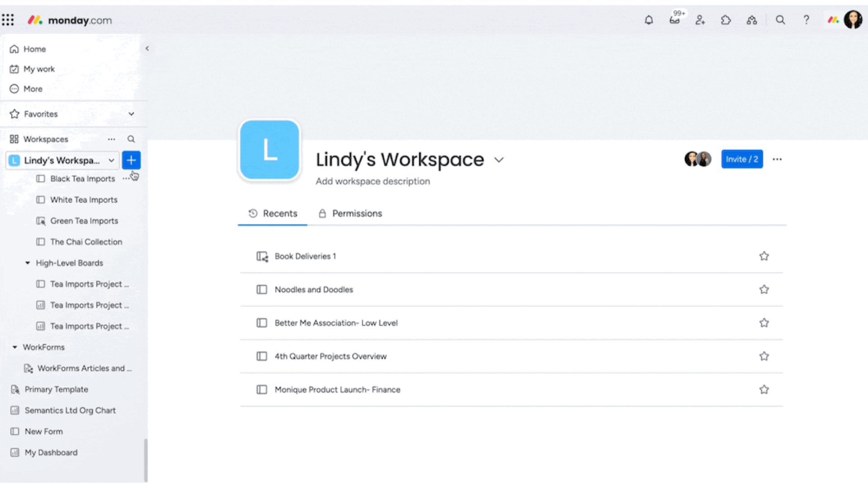This screenshot has width=868, height=488.
Task: Star Monique Product Launch- Finance board
Action: click(x=764, y=389)
